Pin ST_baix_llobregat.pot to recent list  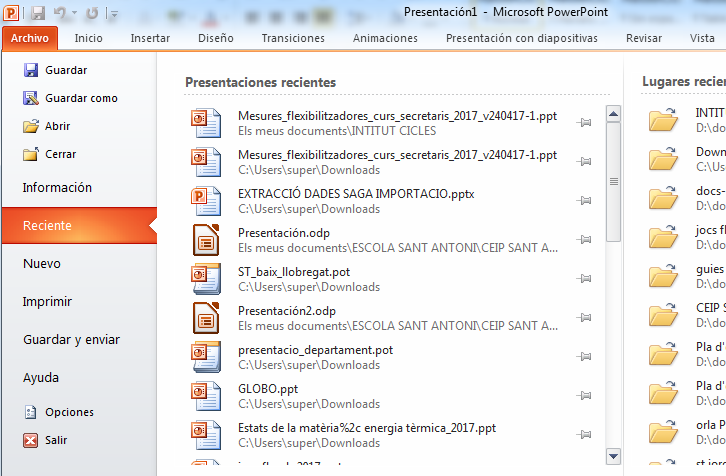point(584,278)
